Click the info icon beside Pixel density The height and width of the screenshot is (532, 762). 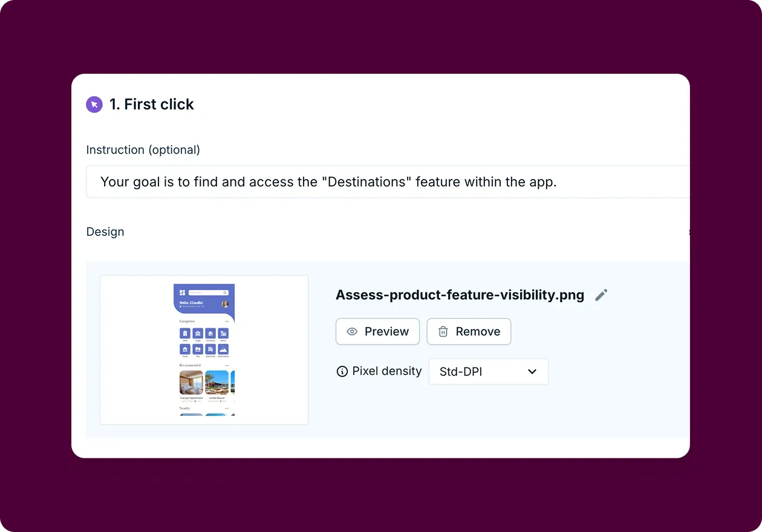click(342, 371)
